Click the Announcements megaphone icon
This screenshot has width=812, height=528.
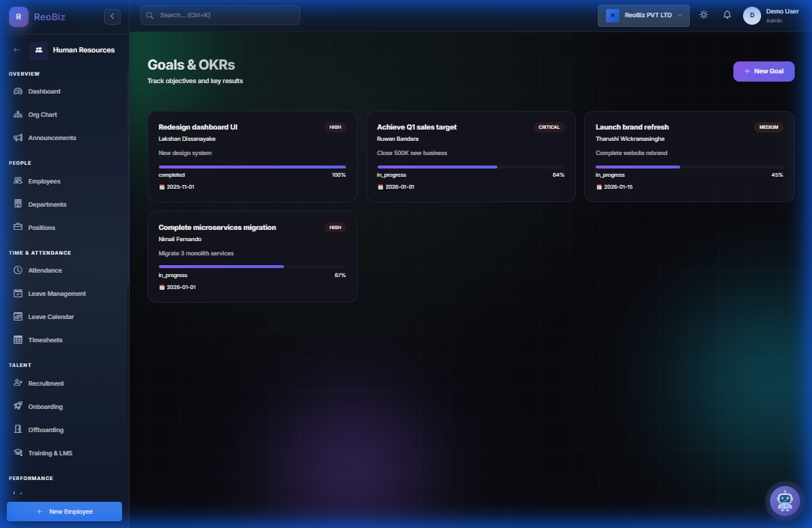click(x=16, y=138)
